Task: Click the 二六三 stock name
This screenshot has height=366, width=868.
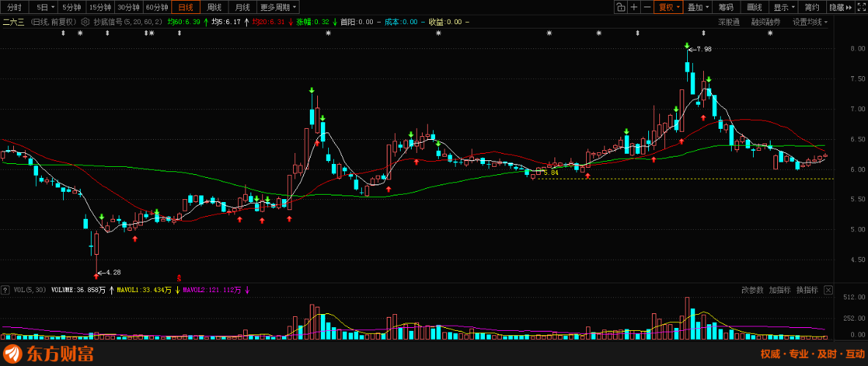Action: pos(14,22)
